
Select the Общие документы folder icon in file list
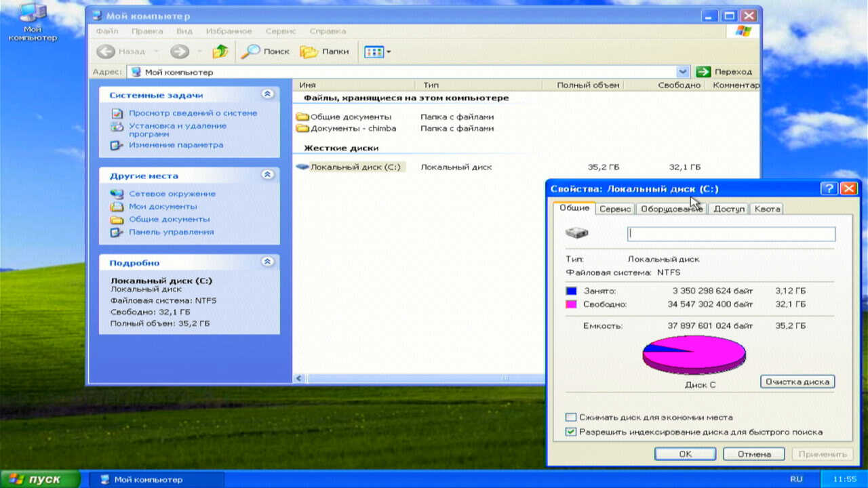pyautogui.click(x=302, y=117)
